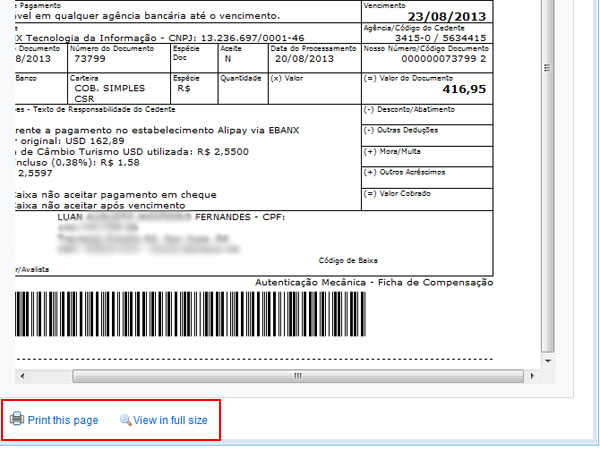Click the (+) Mora/Multa field

pos(427,157)
